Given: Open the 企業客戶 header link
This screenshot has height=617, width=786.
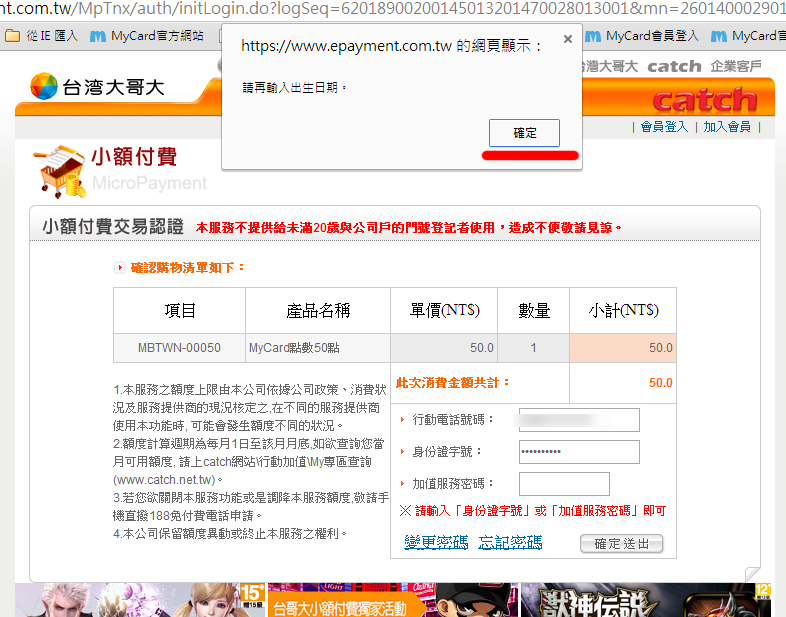Looking at the screenshot, I should tap(735, 66).
